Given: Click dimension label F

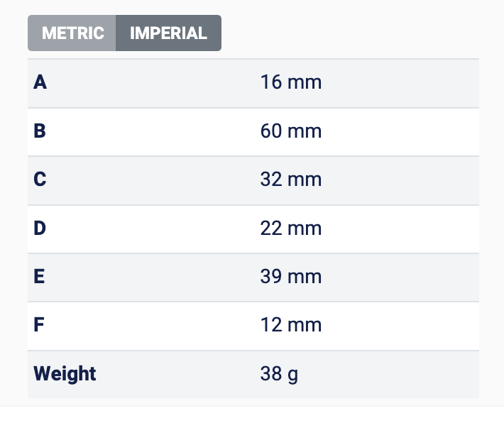Looking at the screenshot, I should (x=39, y=325).
